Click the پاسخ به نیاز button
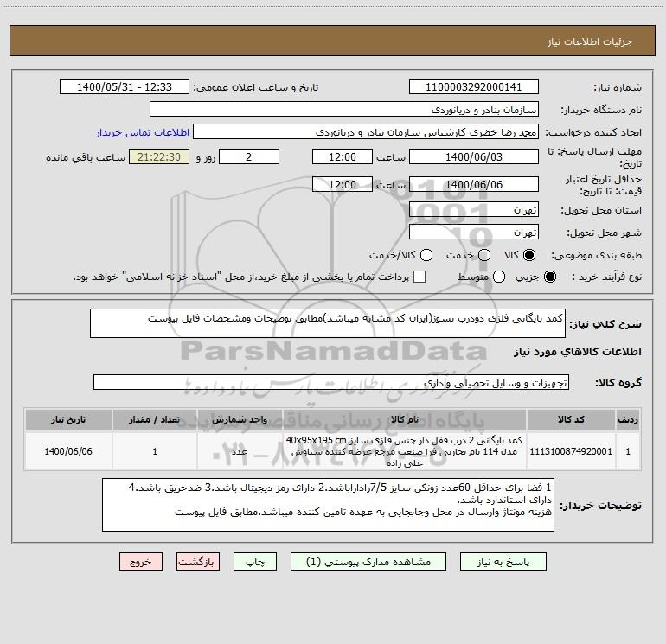This screenshot has height=644, width=666. [503, 562]
